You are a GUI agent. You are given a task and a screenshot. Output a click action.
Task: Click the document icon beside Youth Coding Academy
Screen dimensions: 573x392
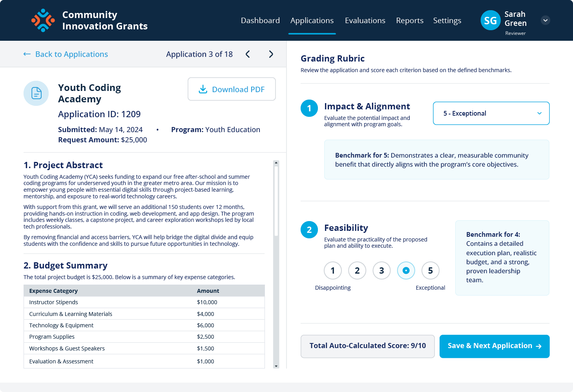tap(36, 93)
